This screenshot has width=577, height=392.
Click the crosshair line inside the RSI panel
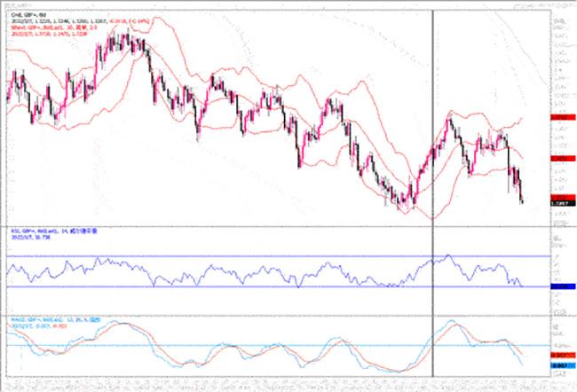pos(432,270)
